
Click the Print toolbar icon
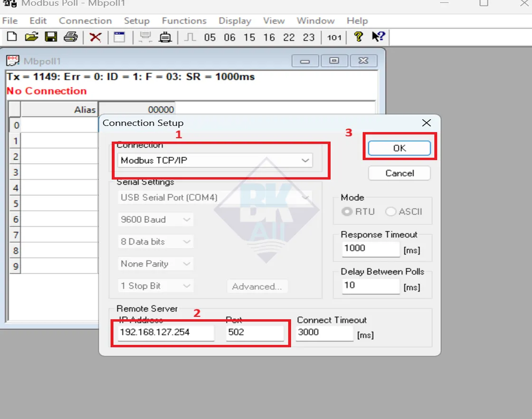point(71,37)
